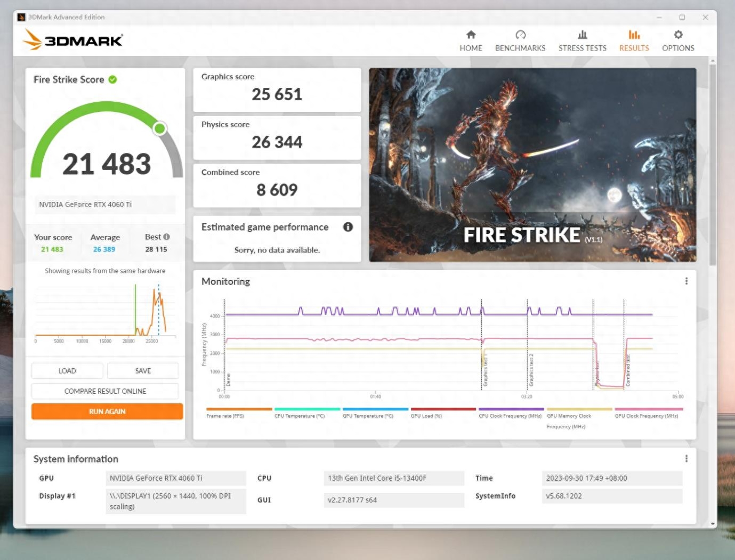Viewport: 735px width, 560px height.
Task: Maximize the 3DMark window
Action: pyautogui.click(x=682, y=17)
